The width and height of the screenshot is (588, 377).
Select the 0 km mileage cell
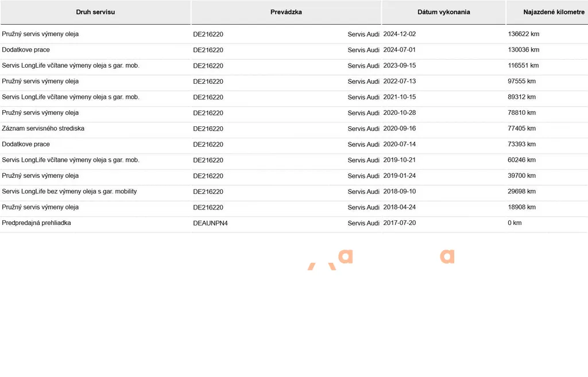tap(514, 223)
